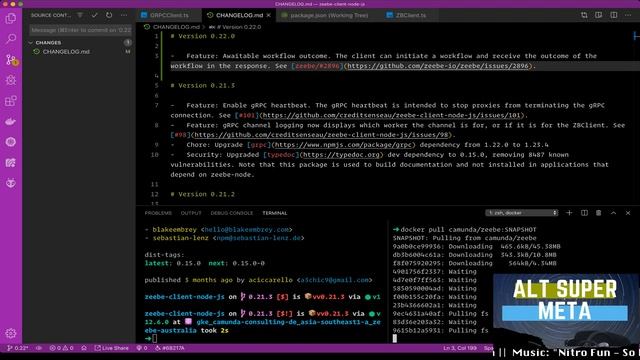Create a new terminal with plus icon
640x360 pixels.
[x=569, y=213]
